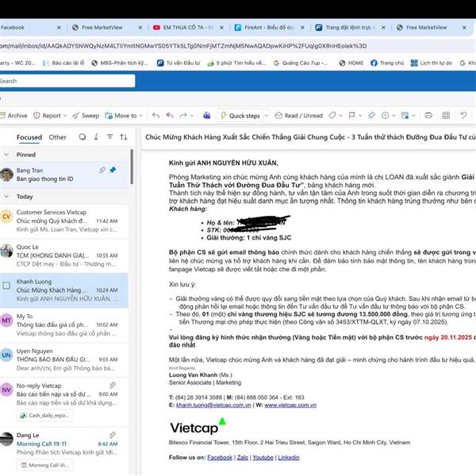Click the browser address bar URL
The image size is (476, 476).
(183, 46)
